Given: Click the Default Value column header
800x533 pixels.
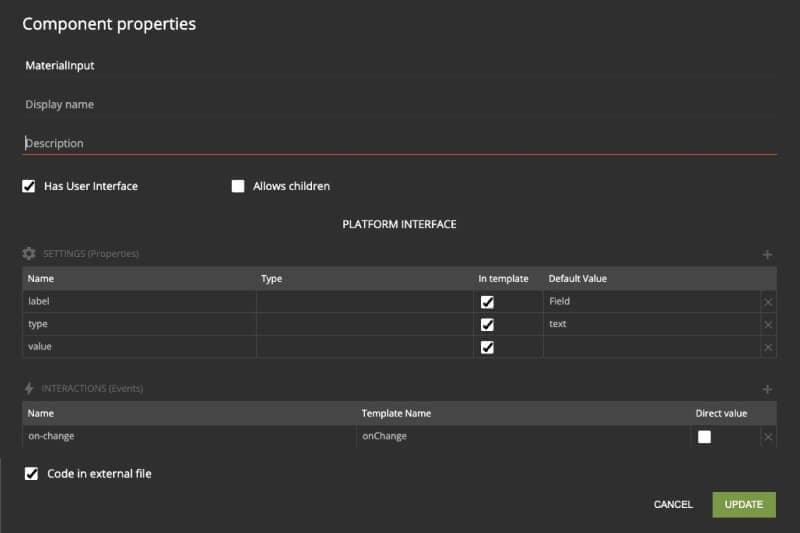Looking at the screenshot, I should [x=578, y=278].
